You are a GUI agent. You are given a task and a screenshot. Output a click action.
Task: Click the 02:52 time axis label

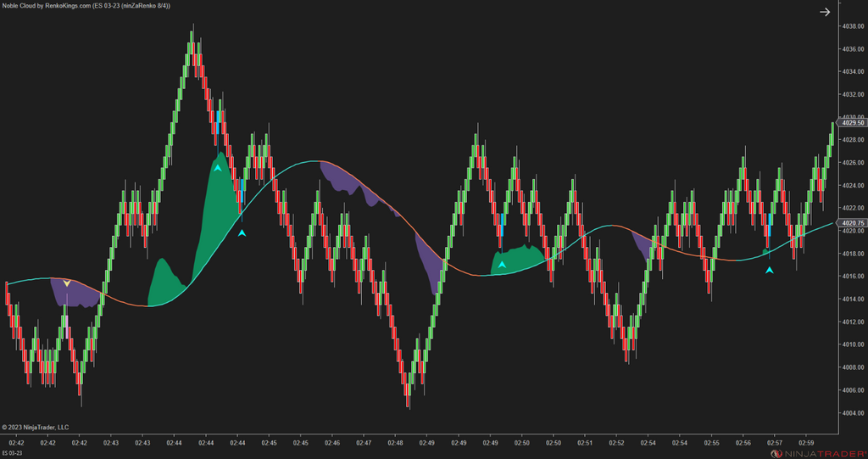pos(617,443)
